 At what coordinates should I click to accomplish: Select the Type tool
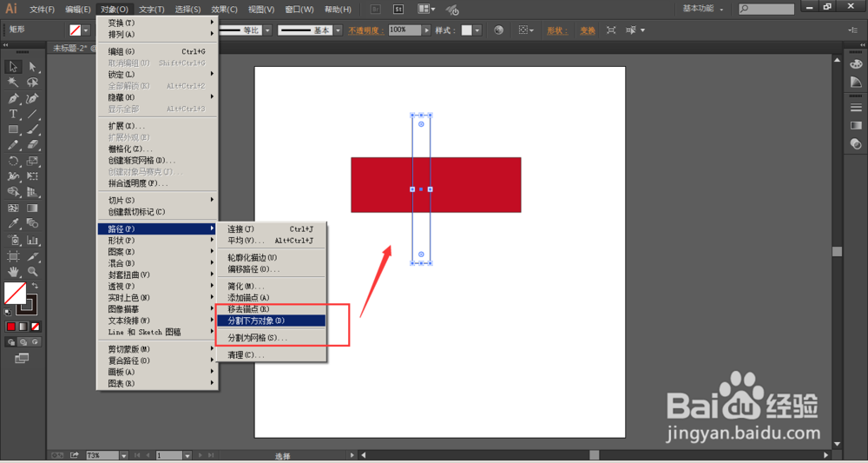point(13,114)
